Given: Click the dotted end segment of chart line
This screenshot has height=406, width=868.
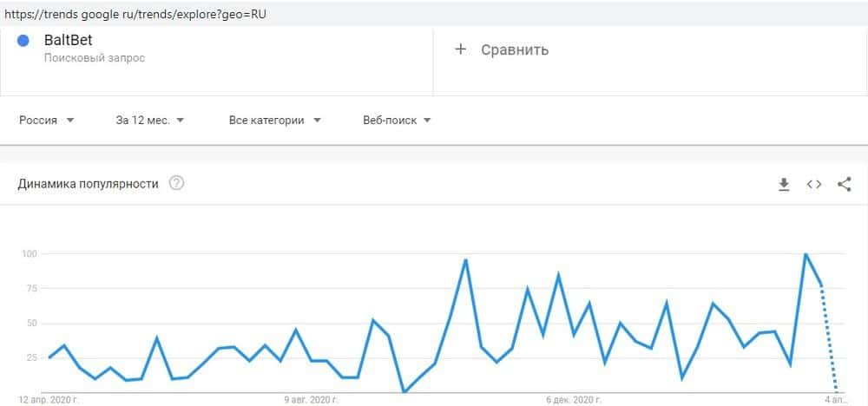Looking at the screenshot, I should [x=829, y=338].
